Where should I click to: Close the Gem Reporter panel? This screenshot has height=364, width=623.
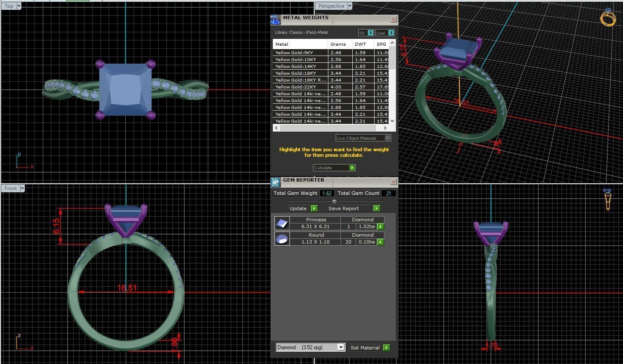click(x=393, y=182)
